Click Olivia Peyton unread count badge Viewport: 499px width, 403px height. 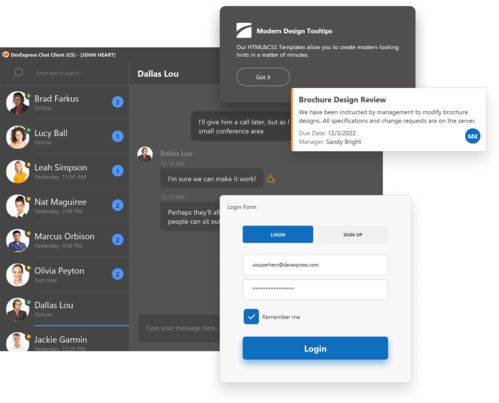[118, 274]
